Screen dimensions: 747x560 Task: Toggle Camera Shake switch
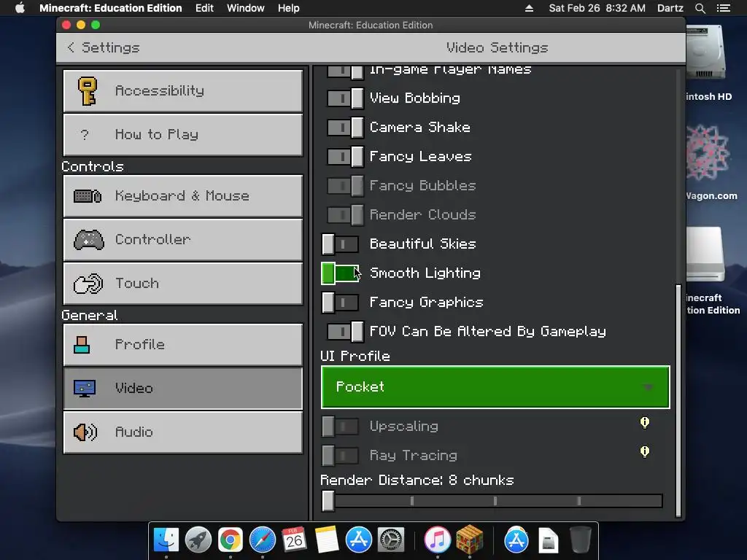345,128
